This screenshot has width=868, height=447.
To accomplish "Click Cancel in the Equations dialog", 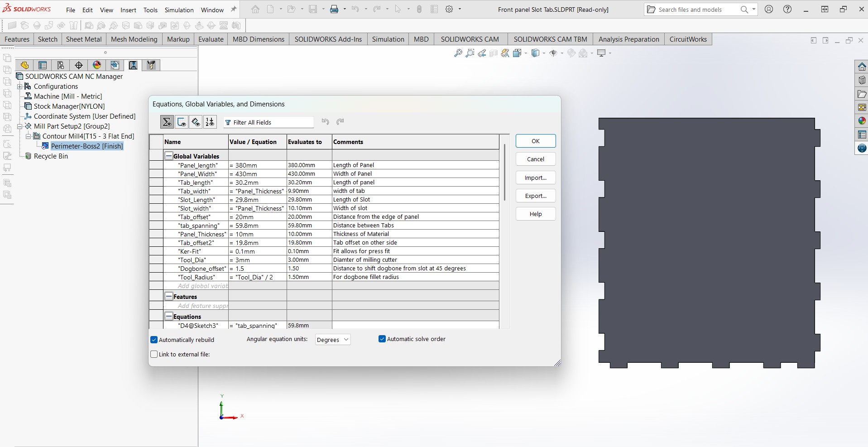I will (536, 159).
